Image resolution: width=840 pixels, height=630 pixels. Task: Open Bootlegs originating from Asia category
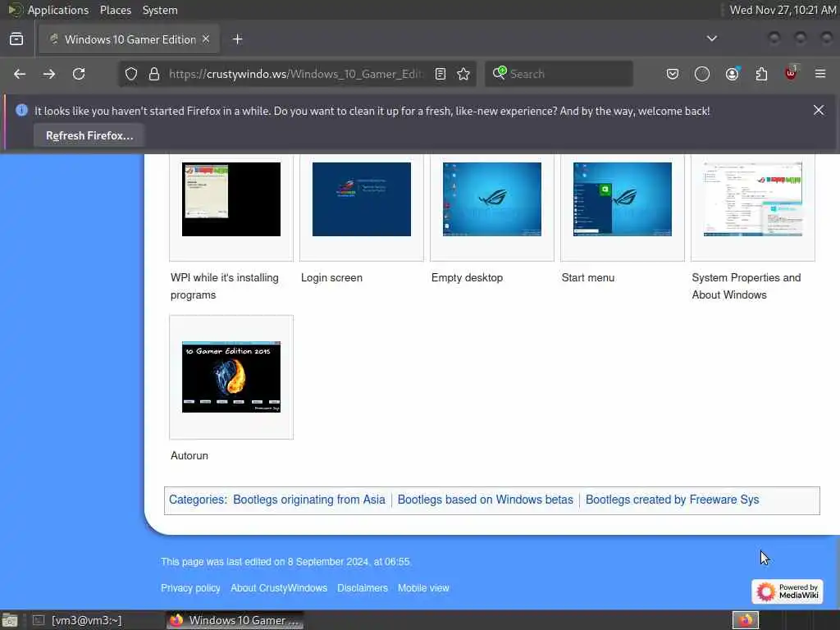pyautogui.click(x=309, y=500)
